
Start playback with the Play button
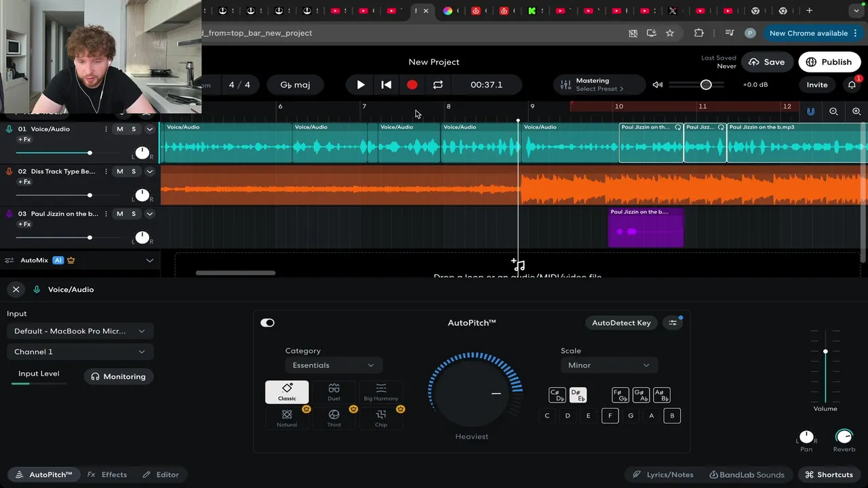tap(361, 85)
